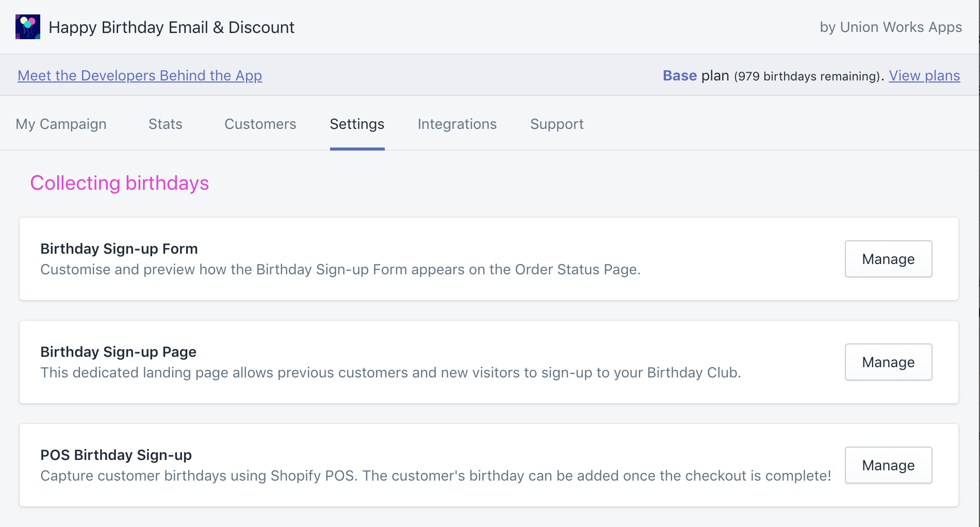Click the Birthday Sign-up Form card title
Viewport: 980px width, 527px height.
(x=119, y=249)
